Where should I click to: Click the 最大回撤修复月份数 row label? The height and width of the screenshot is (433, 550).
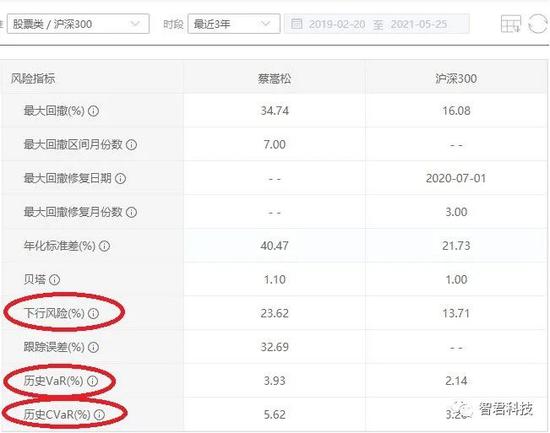[x=73, y=212]
